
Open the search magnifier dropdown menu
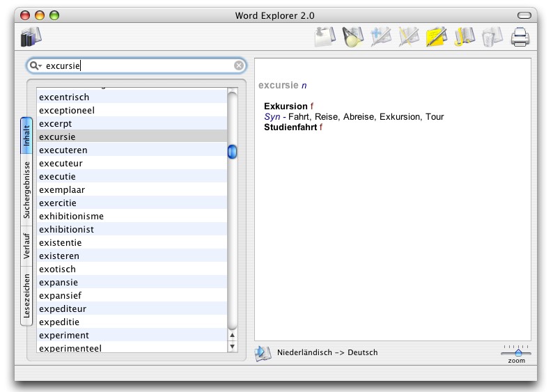(x=36, y=65)
